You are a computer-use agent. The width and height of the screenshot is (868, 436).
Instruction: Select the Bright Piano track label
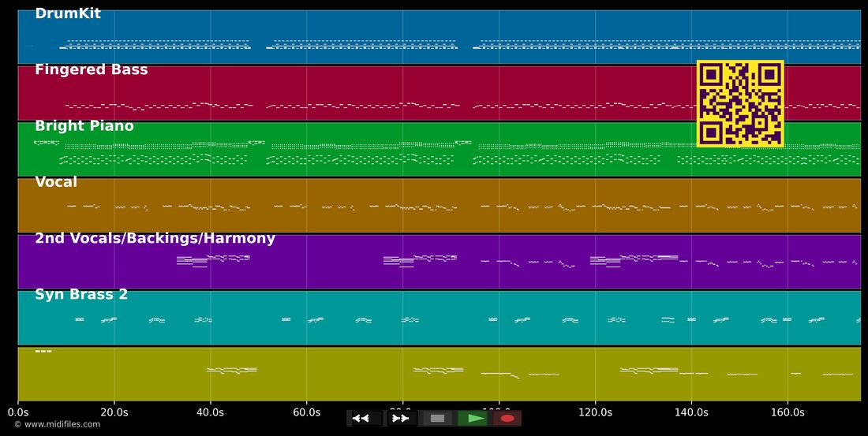pos(84,126)
